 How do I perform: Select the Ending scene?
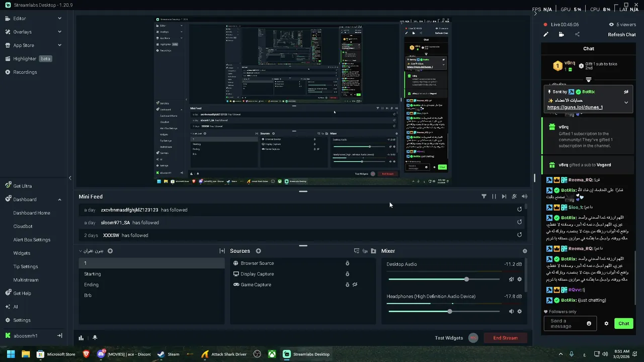point(151,285)
